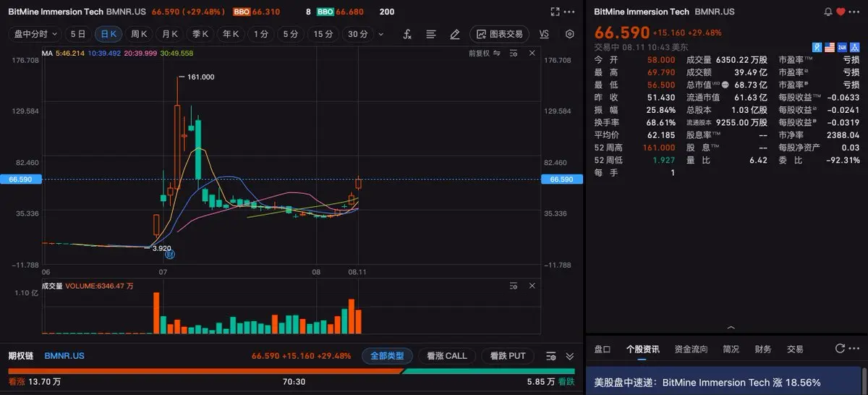868x395 pixels.
Task: Open the chart list lines icon
Action: click(x=431, y=34)
